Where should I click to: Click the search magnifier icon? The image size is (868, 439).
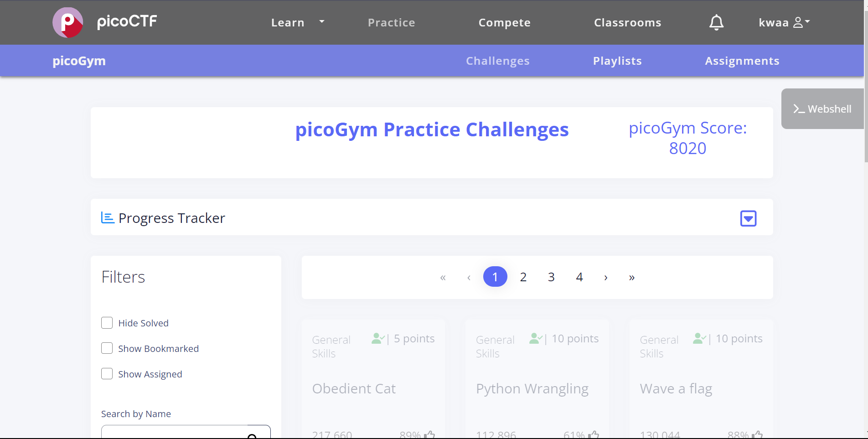(x=252, y=435)
